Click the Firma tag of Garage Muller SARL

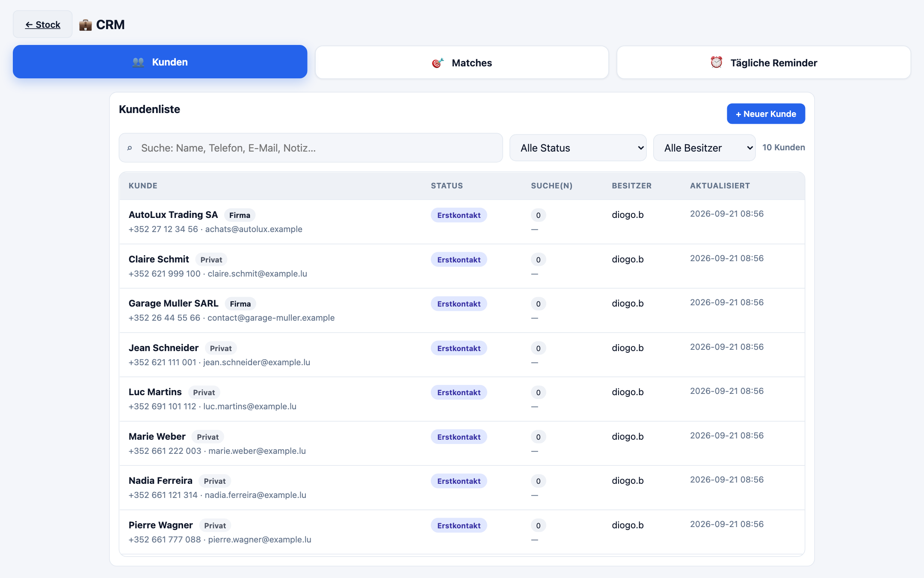[x=240, y=304]
